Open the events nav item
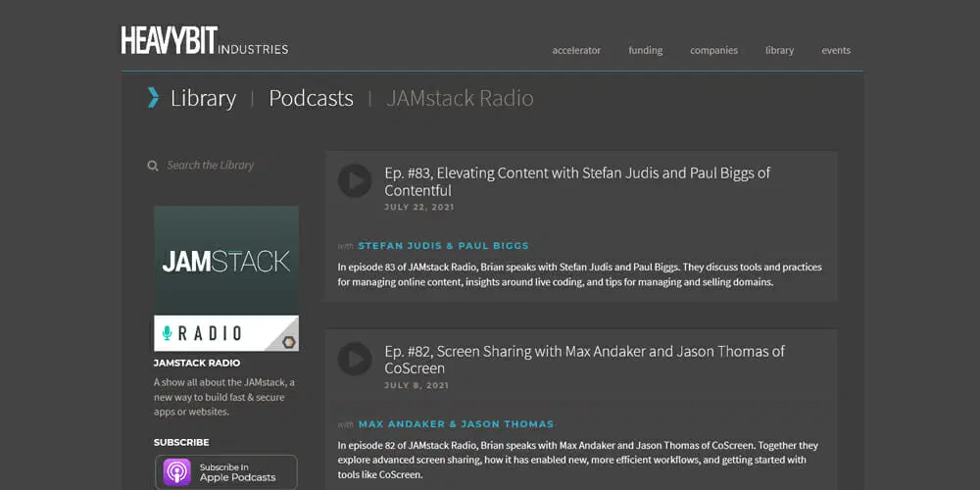This screenshot has height=490, width=980. pos(836,51)
